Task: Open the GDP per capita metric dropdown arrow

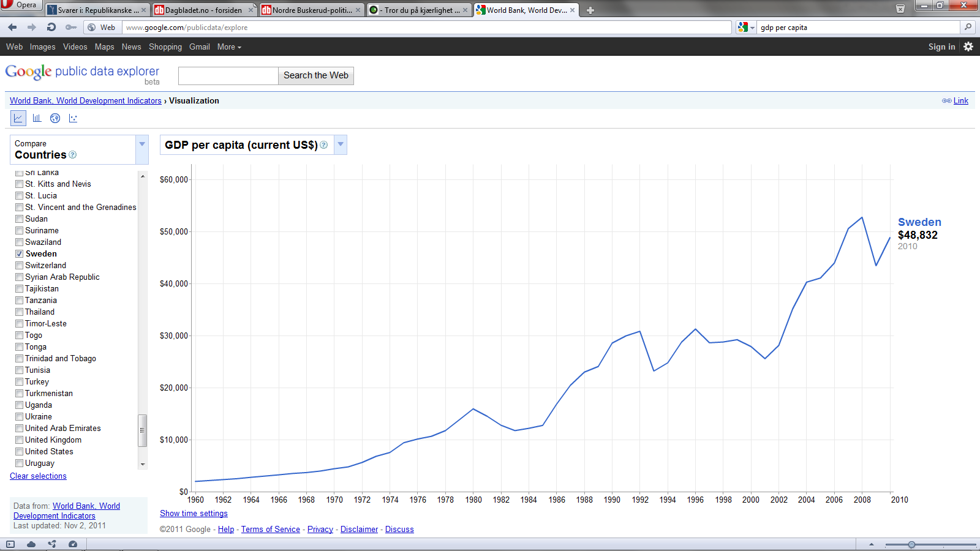Action: [341, 145]
